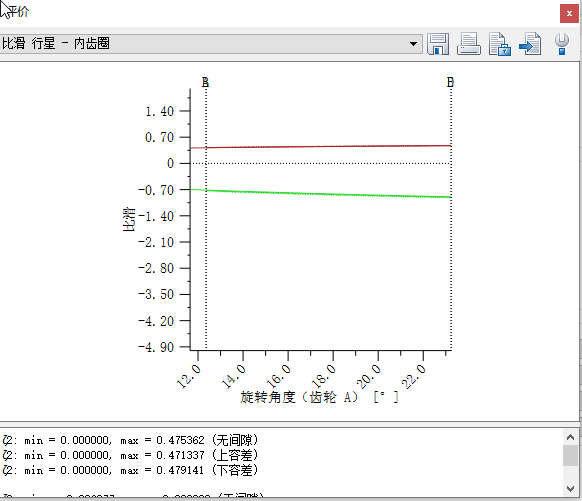The width and height of the screenshot is (582, 501).
Task: Close the evaluation window
Action: [569, 14]
